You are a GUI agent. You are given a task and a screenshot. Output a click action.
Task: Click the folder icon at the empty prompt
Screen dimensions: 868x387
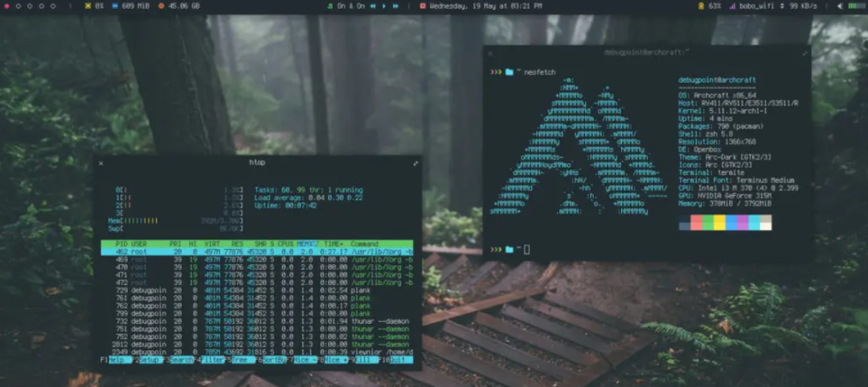pos(510,250)
